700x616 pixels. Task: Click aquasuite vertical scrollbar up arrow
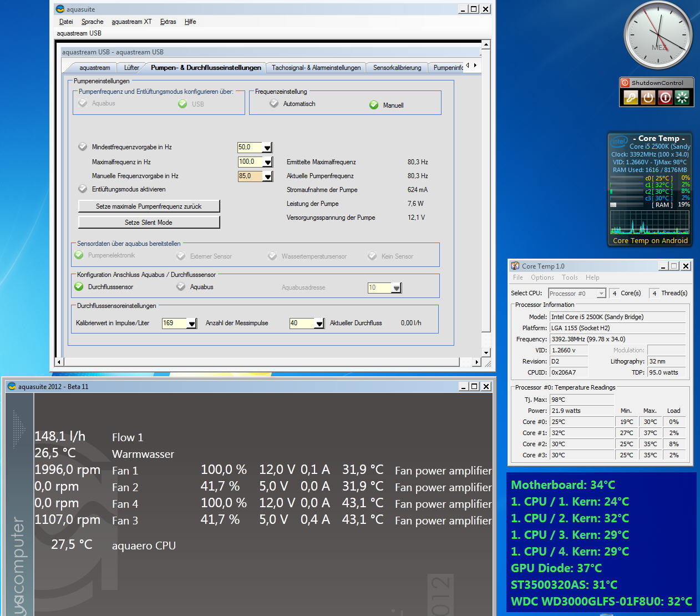coord(486,44)
